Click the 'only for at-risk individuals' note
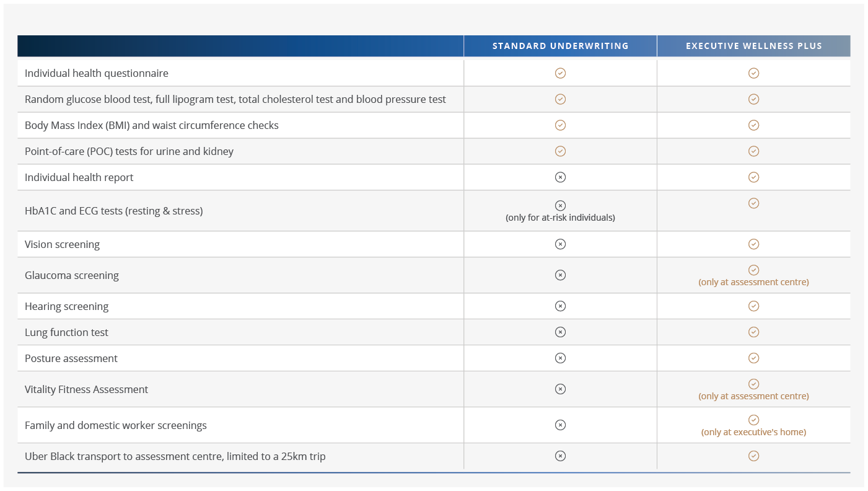The height and width of the screenshot is (491, 868). point(560,218)
